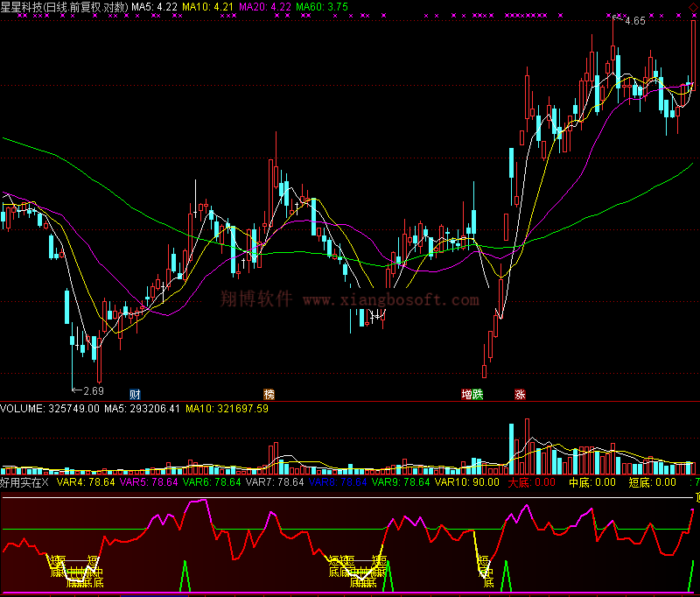Viewport: 700px width, 597px height.
Task: Click the yellow MA10: 4.21 label
Action: click(207, 7)
